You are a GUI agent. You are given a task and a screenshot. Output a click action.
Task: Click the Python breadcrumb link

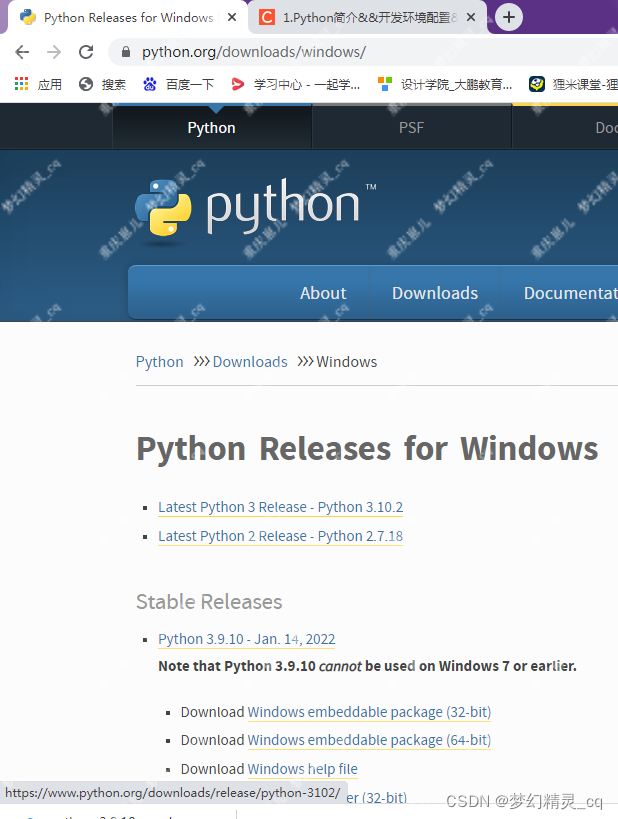(x=159, y=362)
